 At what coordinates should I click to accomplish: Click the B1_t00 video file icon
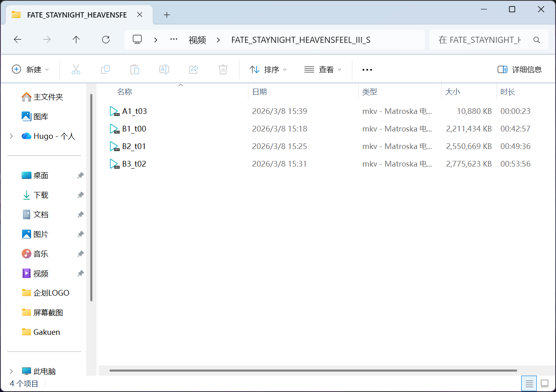click(x=114, y=129)
